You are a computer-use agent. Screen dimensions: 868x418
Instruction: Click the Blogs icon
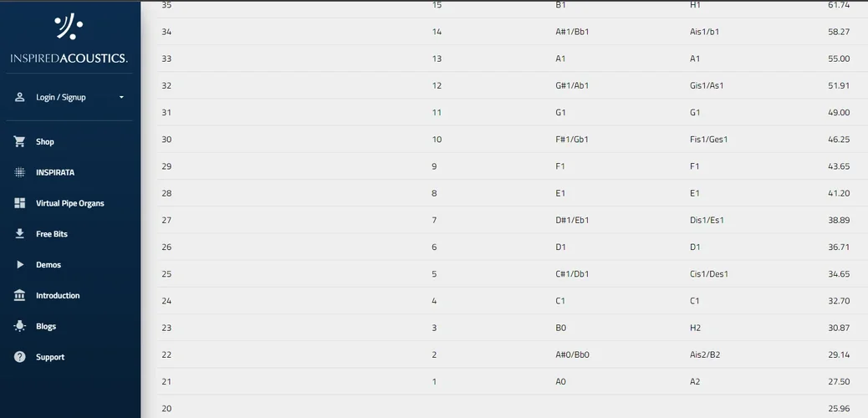(19, 327)
